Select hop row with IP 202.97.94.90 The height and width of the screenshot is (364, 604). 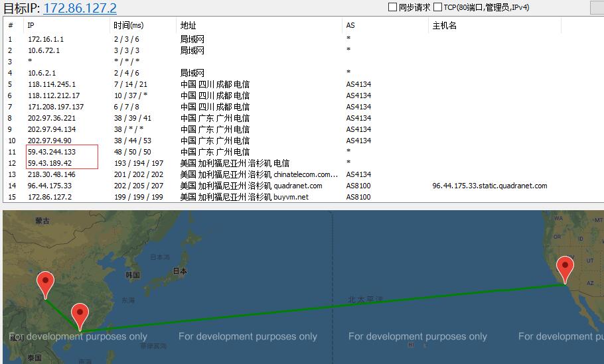(303, 141)
